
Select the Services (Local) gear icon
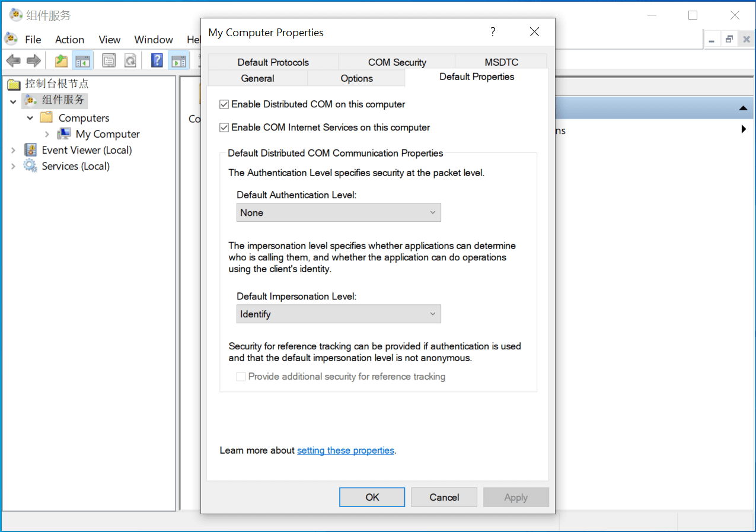(30, 166)
